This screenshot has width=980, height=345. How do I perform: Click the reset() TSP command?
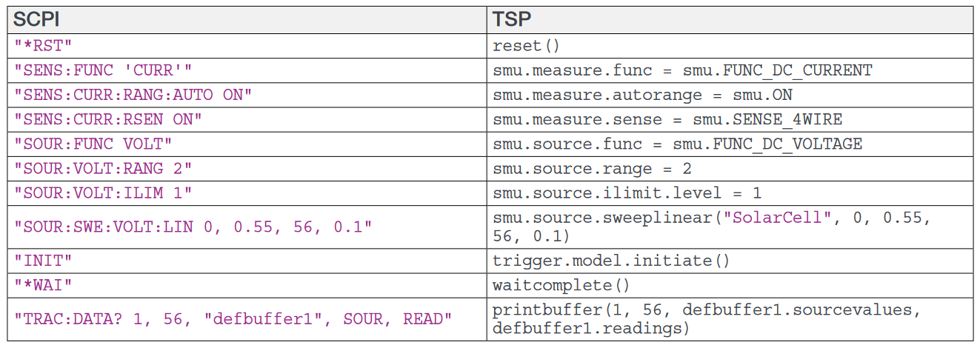pos(527,46)
